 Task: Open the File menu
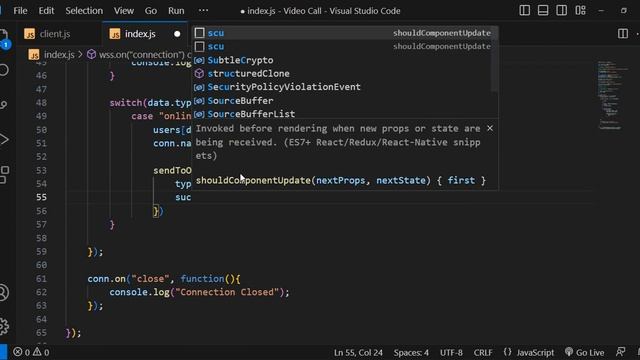20,11
